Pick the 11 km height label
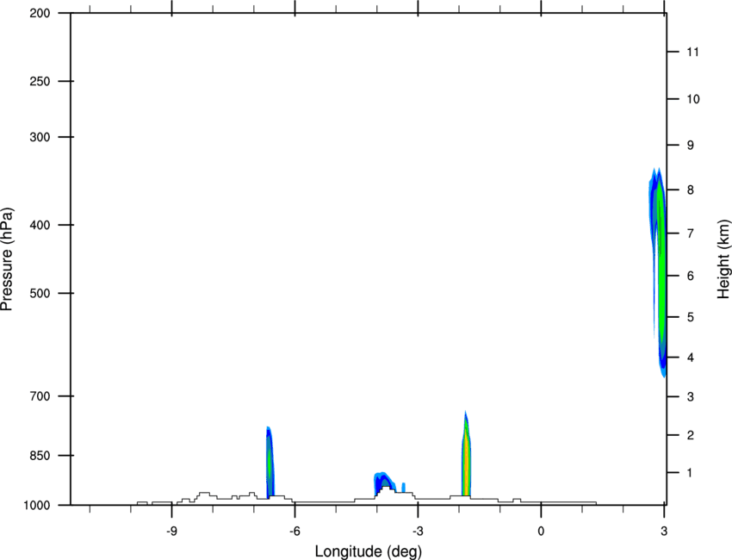Screen dimensions: 732x560 pyautogui.click(x=692, y=52)
